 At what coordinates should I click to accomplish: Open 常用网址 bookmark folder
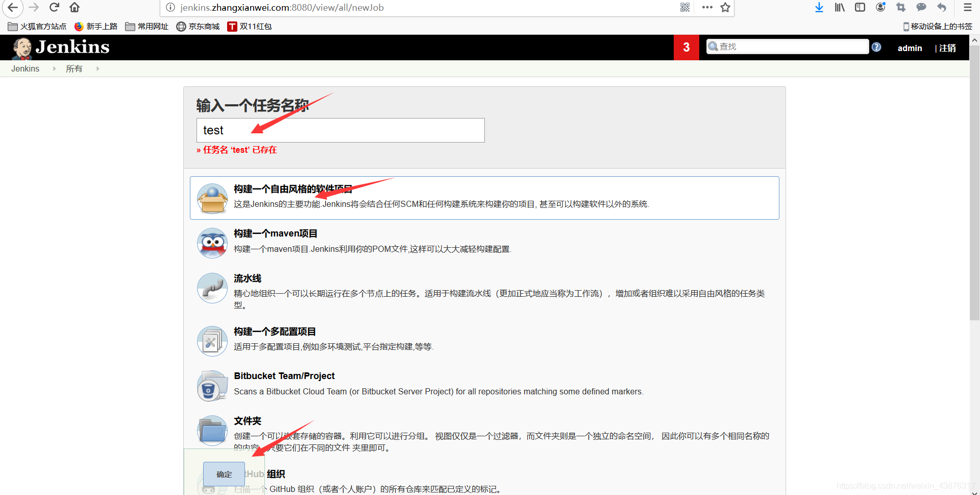tap(147, 27)
